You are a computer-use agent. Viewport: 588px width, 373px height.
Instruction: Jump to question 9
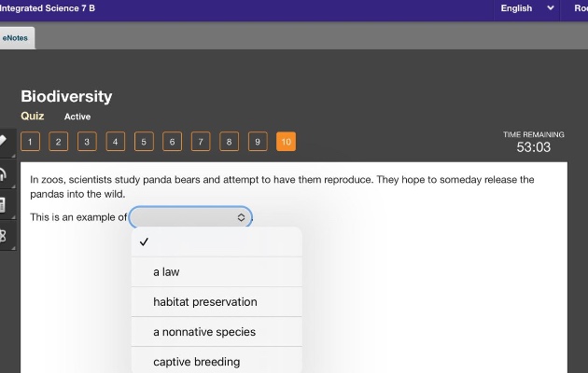pos(258,142)
